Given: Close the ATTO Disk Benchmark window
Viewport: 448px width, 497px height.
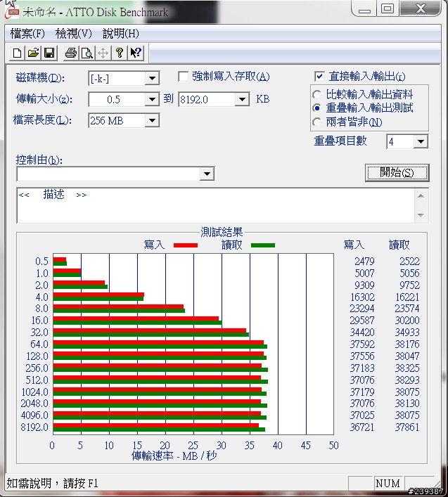Looking at the screenshot, I should coord(421,8).
